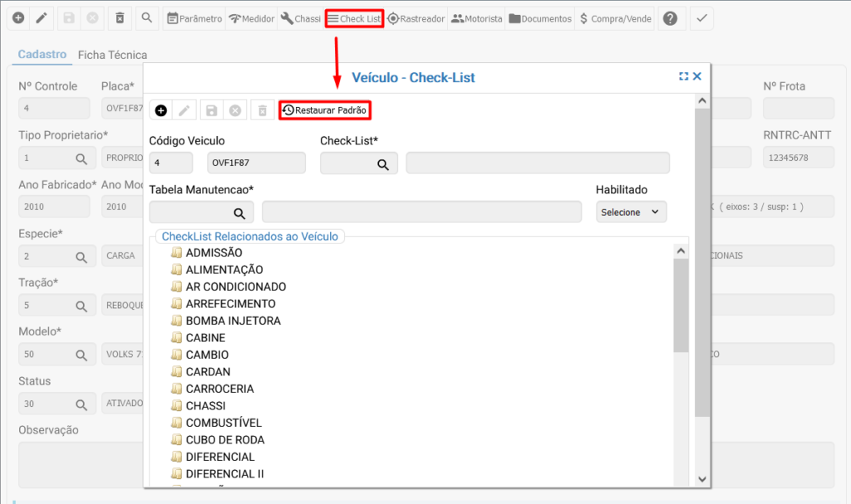Screen dimensions: 851x504
Task: Click the Motorista toolbar button
Action: pos(477,18)
